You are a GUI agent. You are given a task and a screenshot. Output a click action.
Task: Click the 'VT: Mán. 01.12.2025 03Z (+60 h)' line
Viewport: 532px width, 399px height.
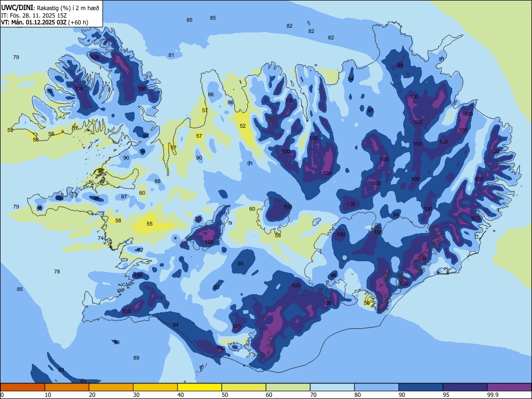(45, 22)
